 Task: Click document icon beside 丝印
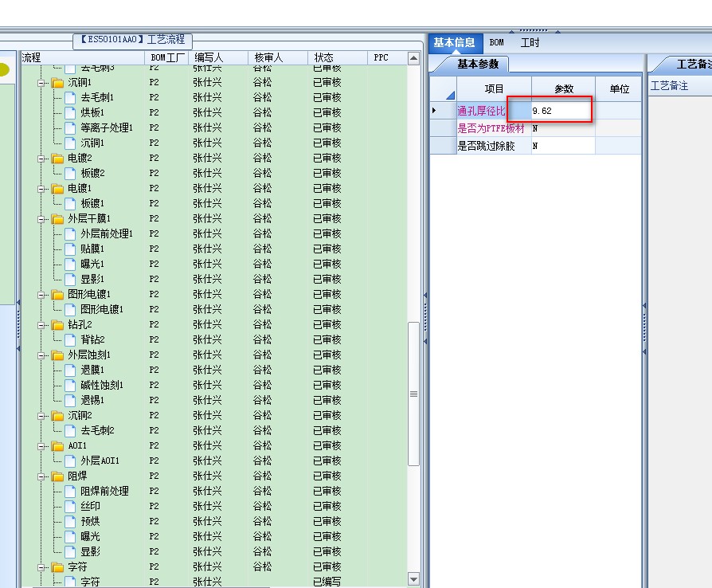70,506
